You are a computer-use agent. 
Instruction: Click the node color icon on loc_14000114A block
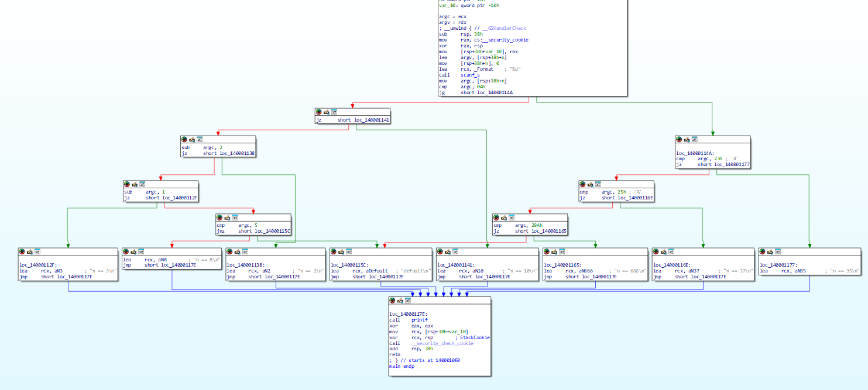(679, 140)
